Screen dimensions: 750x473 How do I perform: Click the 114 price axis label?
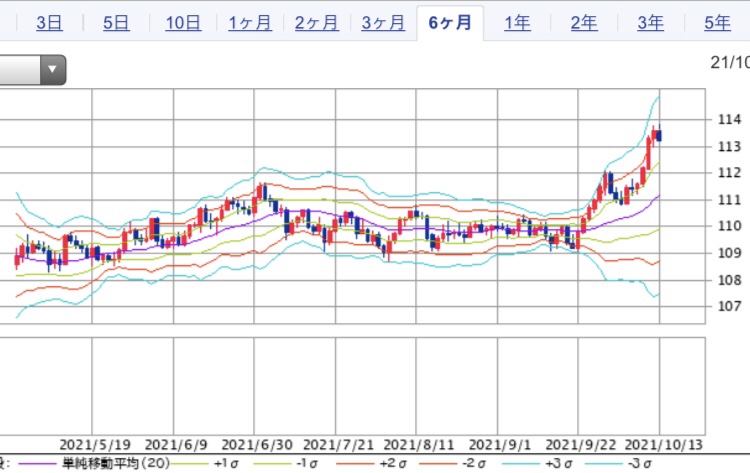tap(729, 119)
